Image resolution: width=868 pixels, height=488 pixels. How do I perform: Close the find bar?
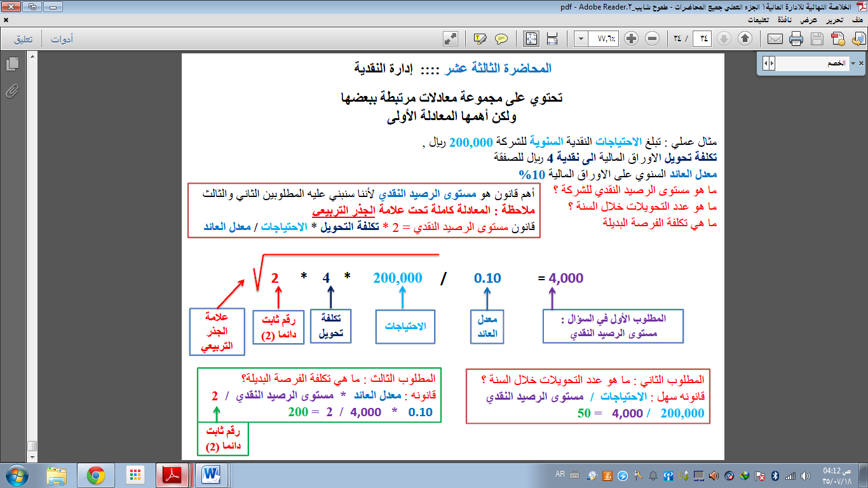click(862, 64)
